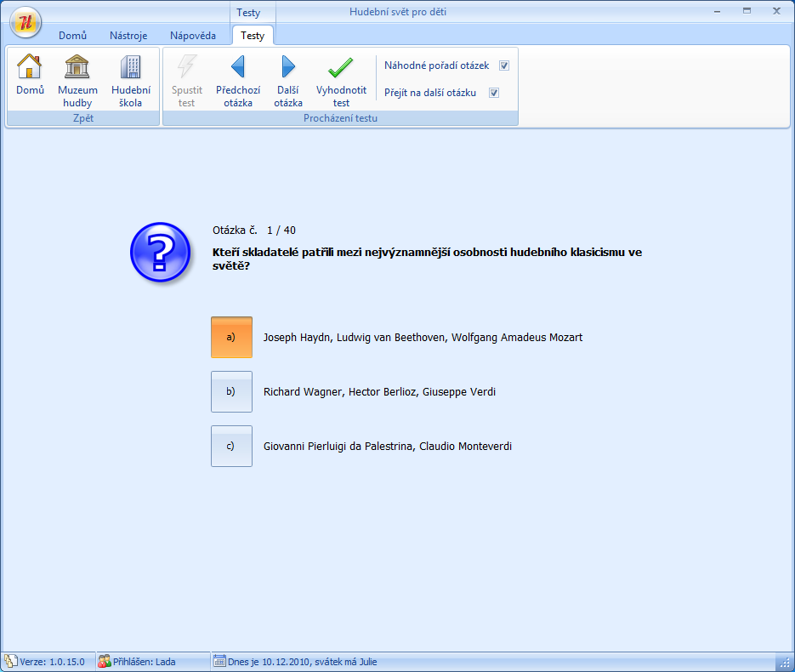Minimize the application window

[717, 11]
